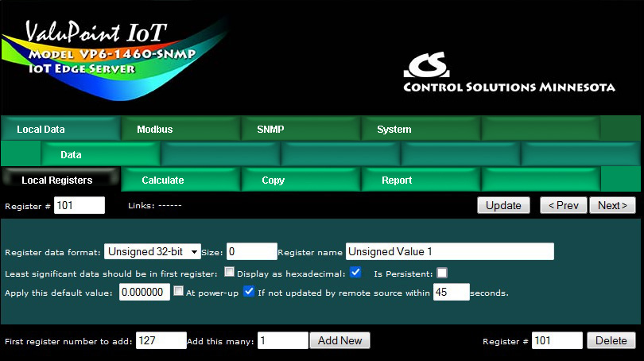Viewport: 644px width, 361px height.
Task: Check the Is Persistent checkbox
Action: click(442, 273)
